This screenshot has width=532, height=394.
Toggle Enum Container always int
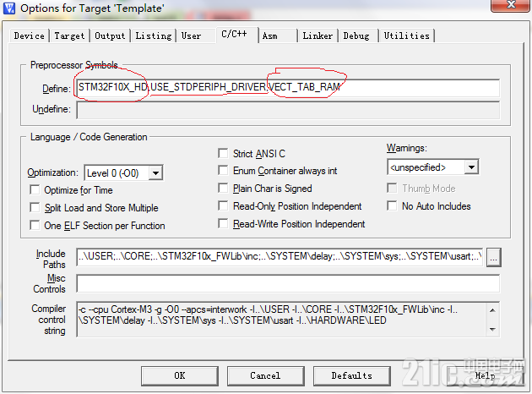[x=223, y=170]
